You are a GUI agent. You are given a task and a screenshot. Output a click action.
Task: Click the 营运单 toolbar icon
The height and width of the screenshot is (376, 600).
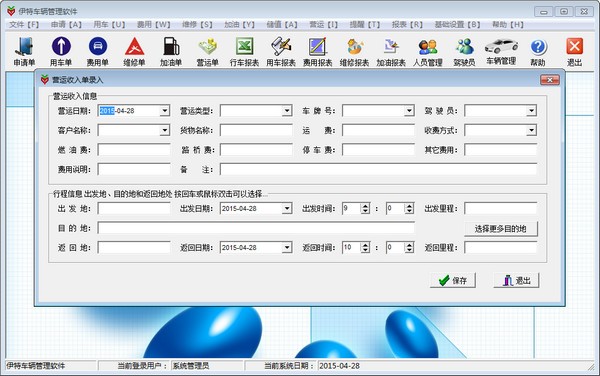coord(207,51)
